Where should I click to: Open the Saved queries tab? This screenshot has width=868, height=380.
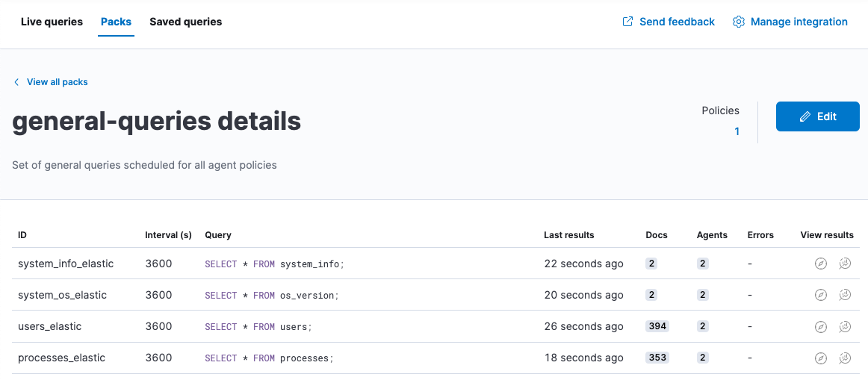185,22
